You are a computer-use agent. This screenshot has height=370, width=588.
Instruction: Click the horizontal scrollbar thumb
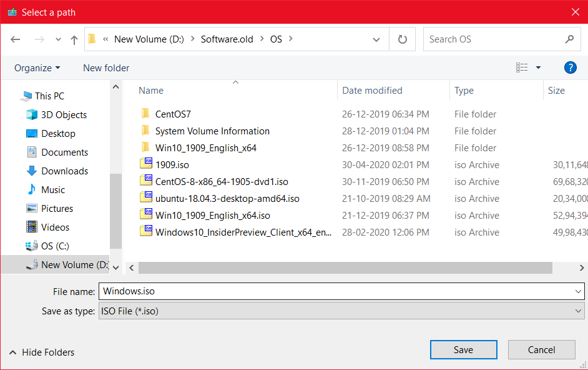[345, 268]
